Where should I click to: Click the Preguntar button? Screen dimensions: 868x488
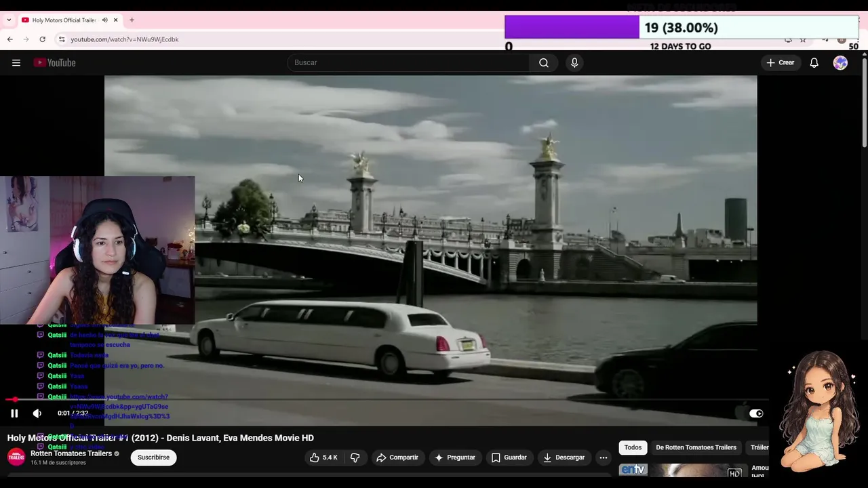(x=454, y=457)
